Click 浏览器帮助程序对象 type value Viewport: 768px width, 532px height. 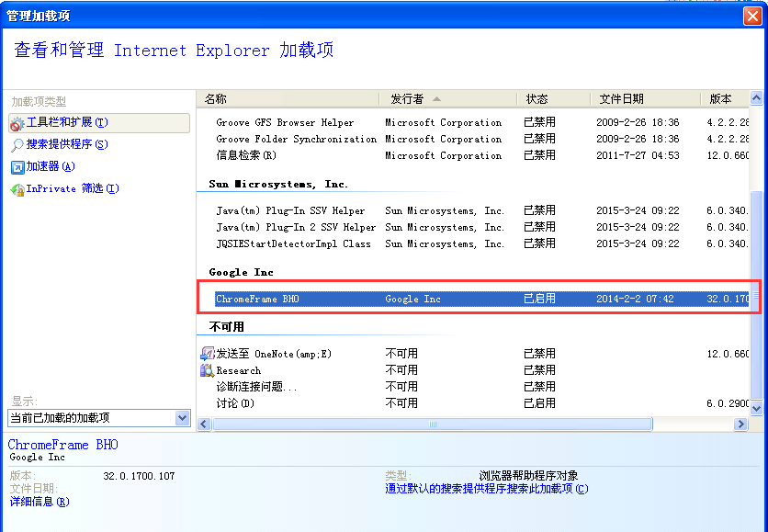pos(528,476)
